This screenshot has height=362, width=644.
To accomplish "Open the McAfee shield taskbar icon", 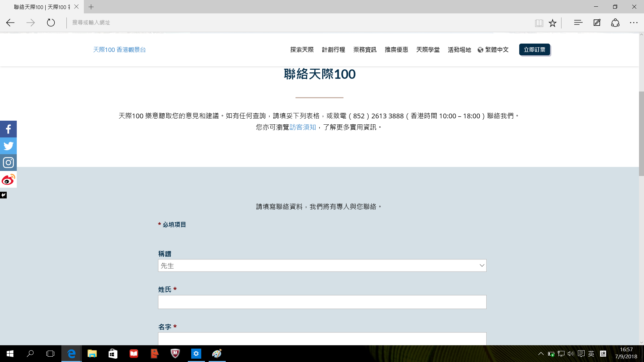I will coord(175,354).
